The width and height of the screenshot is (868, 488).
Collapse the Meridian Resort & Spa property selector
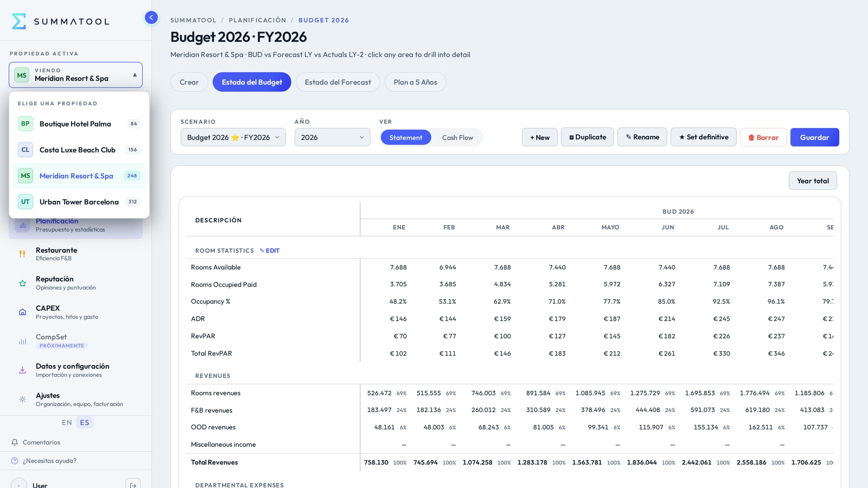76,75
